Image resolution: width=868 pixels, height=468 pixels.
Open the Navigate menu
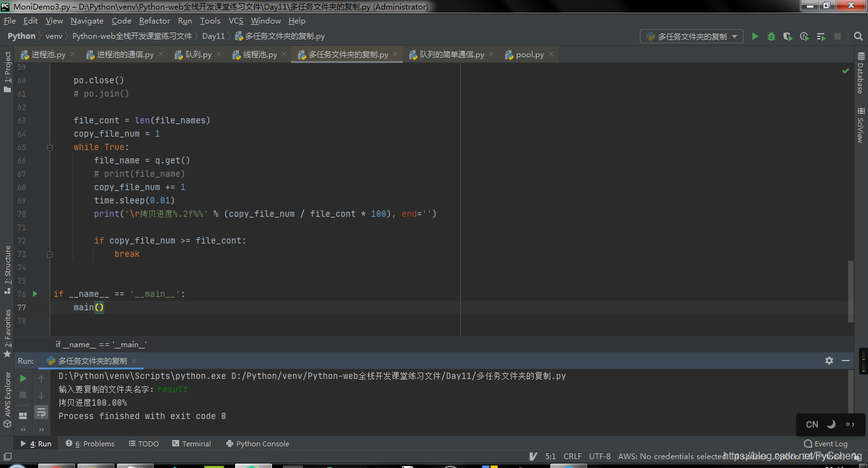(87, 21)
